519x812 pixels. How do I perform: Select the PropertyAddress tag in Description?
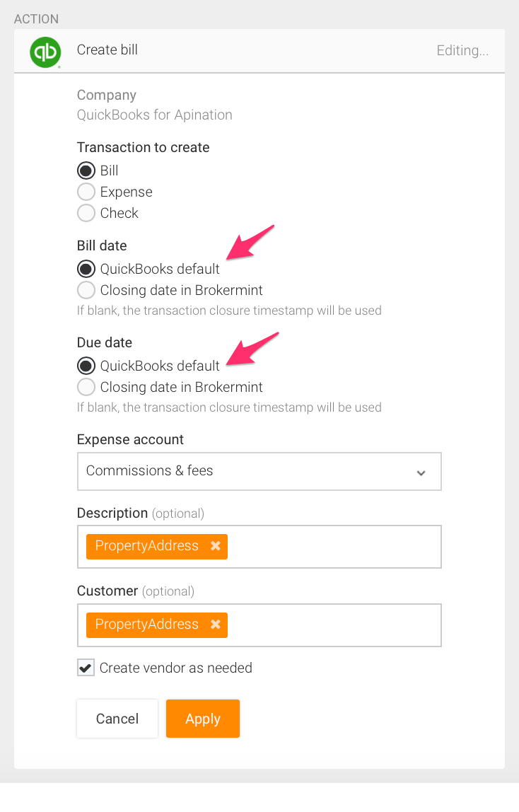pos(147,546)
